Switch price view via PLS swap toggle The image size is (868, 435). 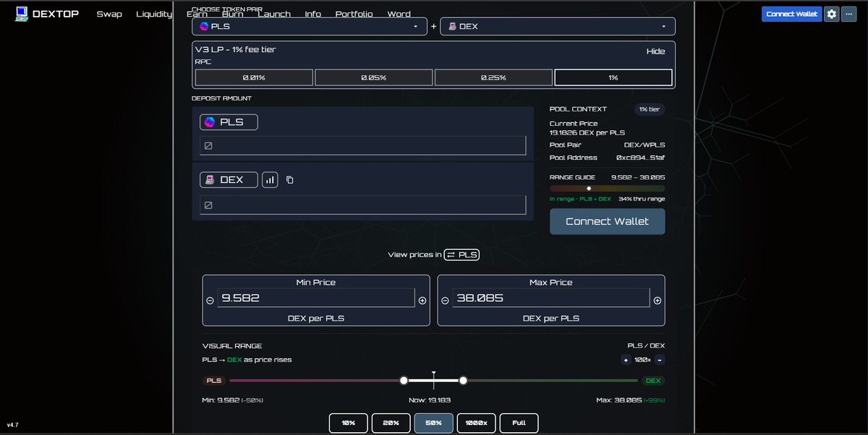[x=461, y=254]
